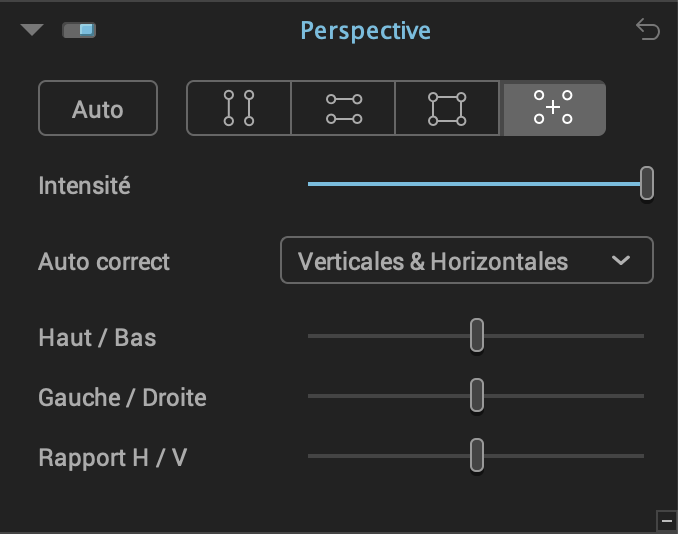Toggle the Perspective correction on/off switch

79,30
